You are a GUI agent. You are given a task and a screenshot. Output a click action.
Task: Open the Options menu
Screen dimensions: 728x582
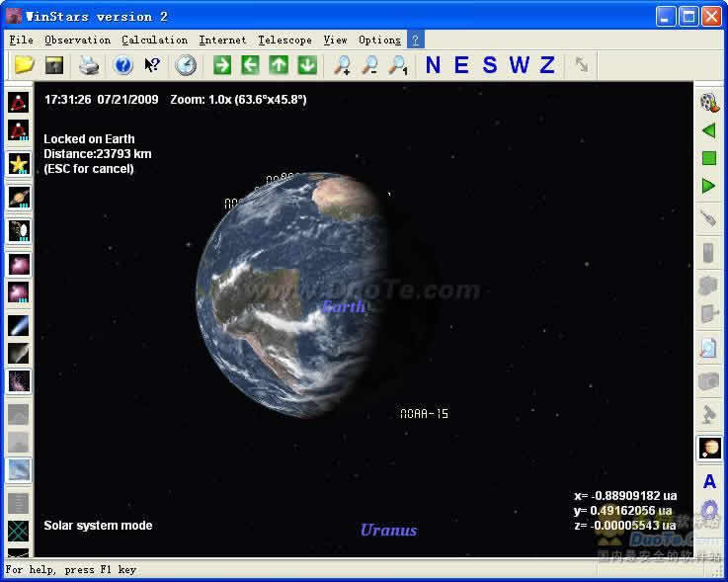pos(379,41)
